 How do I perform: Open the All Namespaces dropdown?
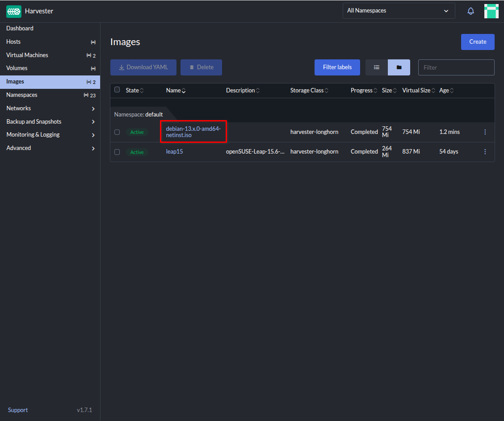coord(399,11)
